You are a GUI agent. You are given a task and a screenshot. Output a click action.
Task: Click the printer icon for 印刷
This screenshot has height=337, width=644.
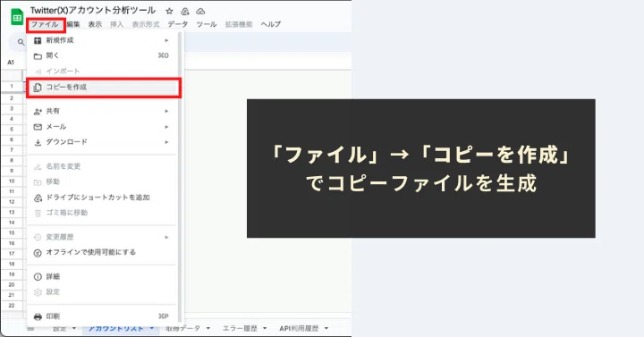[38, 316]
